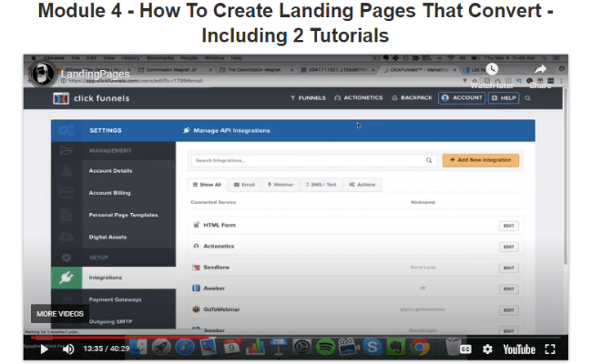Click the ClickFunnels navbar search icon
The image size is (592, 364).
coord(528,98)
